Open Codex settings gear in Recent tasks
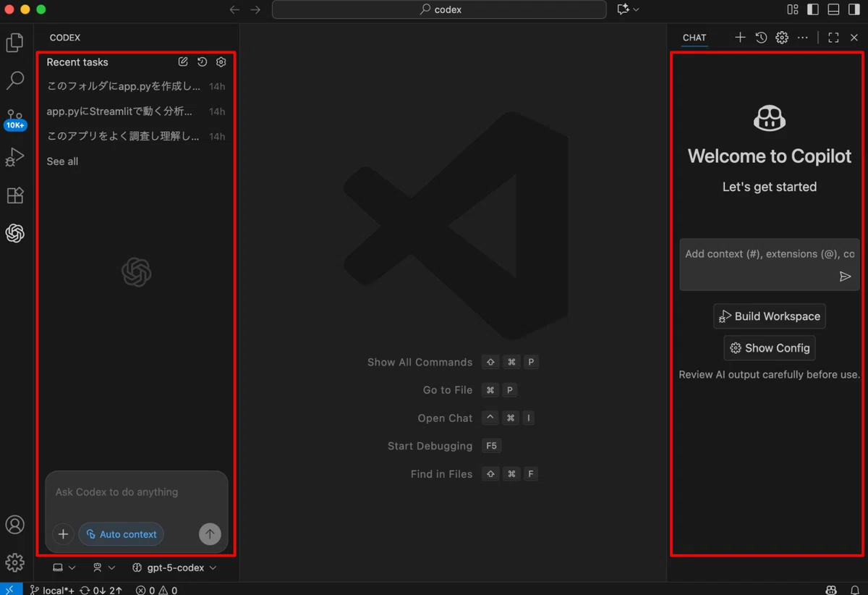The image size is (868, 595). click(221, 62)
